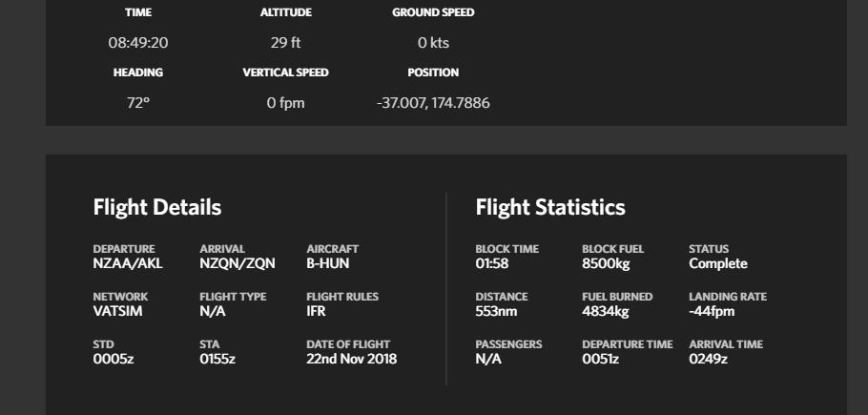The height and width of the screenshot is (415, 868).
Task: Click the departure time 0051z
Action: (x=600, y=360)
